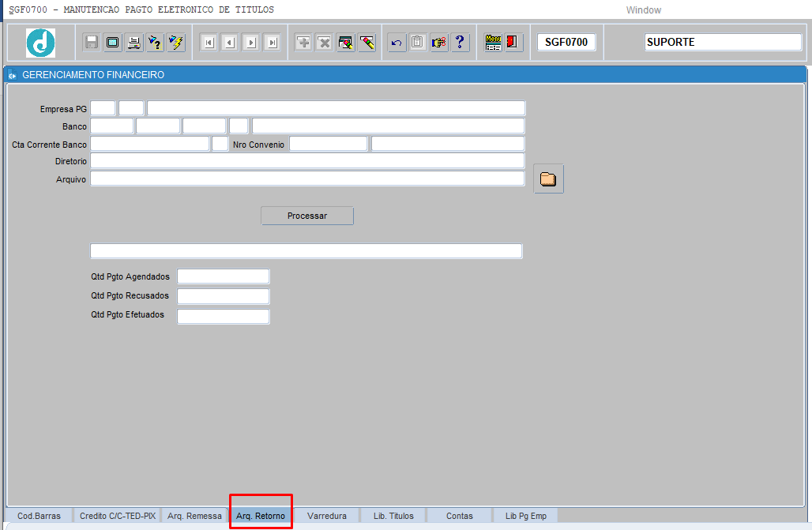This screenshot has height=530, width=812.
Task: Open help with the question mark icon
Action: 461,43
